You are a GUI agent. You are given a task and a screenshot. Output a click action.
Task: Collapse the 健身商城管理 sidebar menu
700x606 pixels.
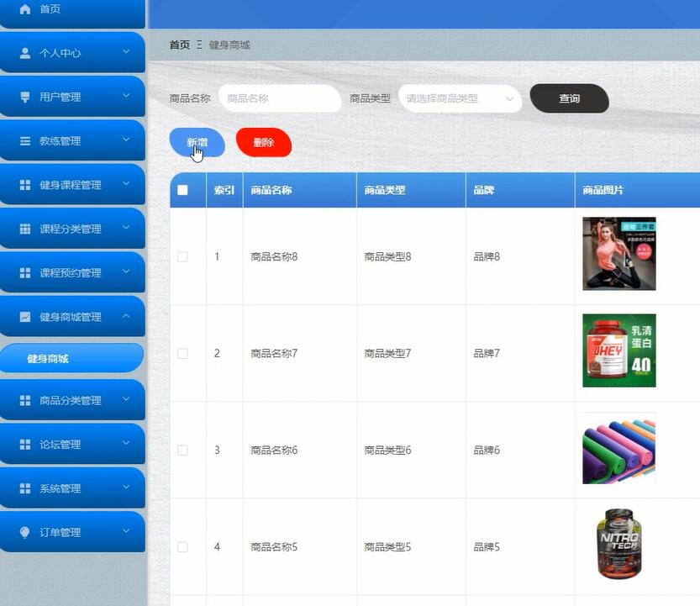tap(72, 316)
